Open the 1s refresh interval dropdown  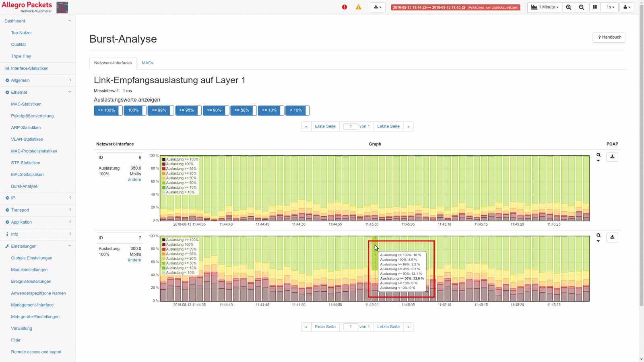(x=610, y=7)
